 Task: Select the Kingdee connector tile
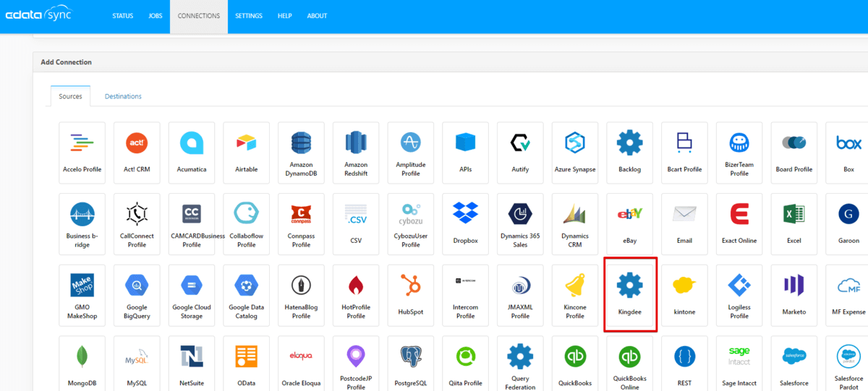click(x=630, y=295)
